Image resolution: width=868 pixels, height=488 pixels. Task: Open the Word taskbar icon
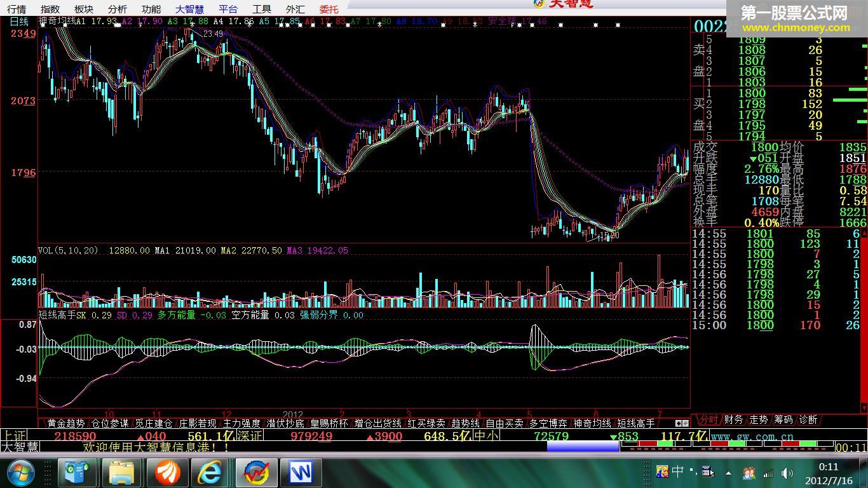point(300,473)
